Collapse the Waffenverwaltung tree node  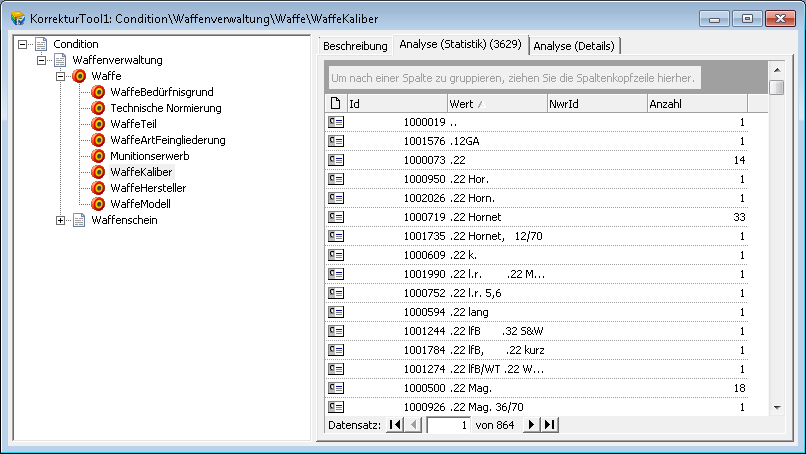42,60
